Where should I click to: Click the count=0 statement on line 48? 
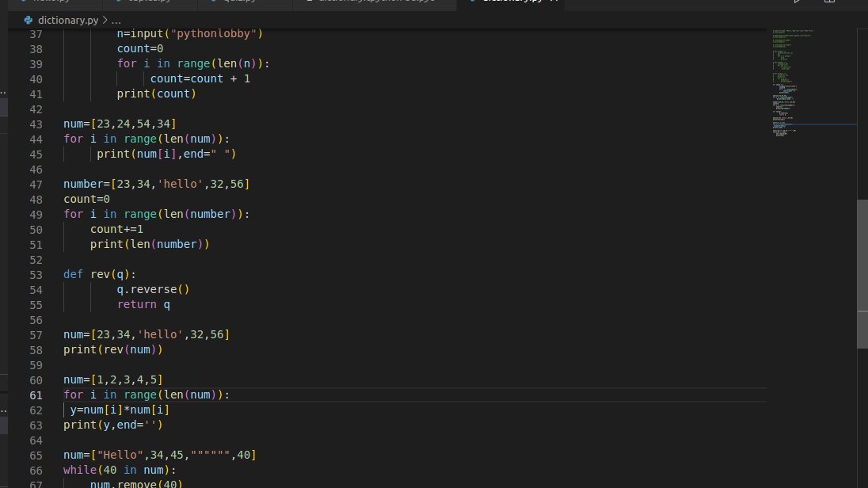[86, 199]
